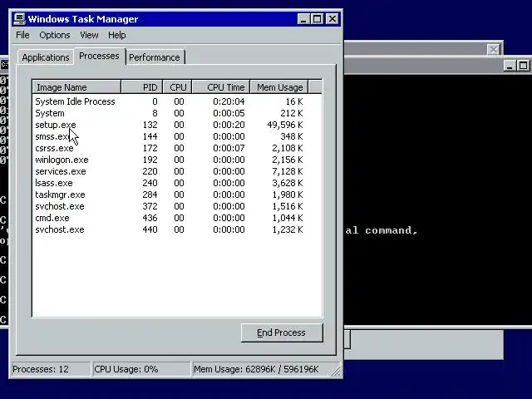This screenshot has height=399, width=532.
Task: Click Mem Usage status bar entry
Action: tap(261, 369)
